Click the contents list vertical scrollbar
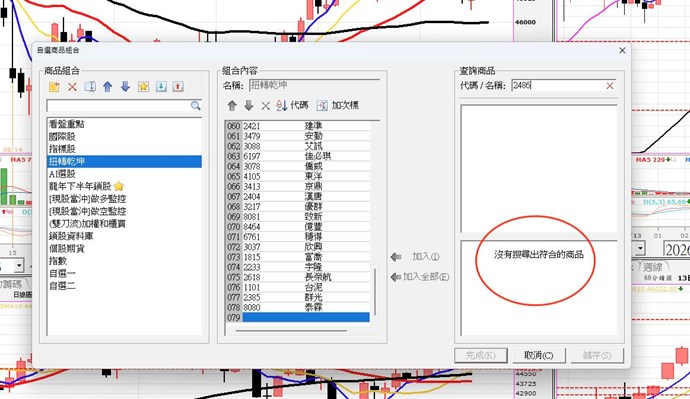Viewport: 690px width, 399px height. pos(375,291)
